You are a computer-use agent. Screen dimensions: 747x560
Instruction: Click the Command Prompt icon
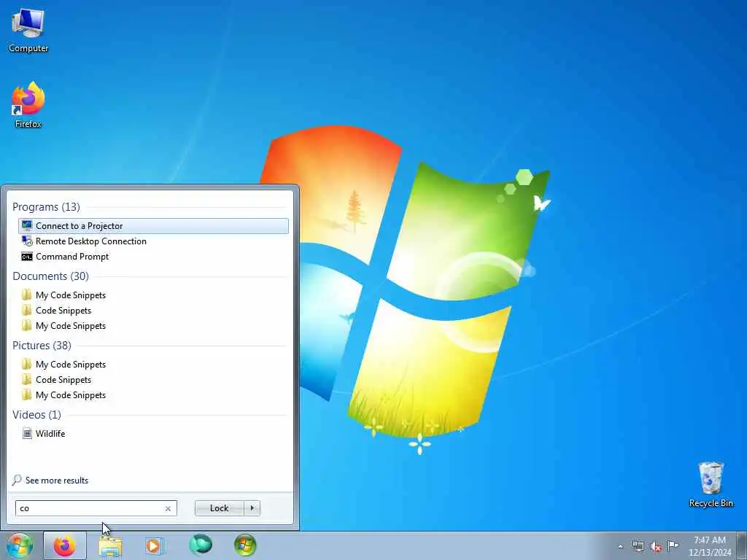coord(27,257)
